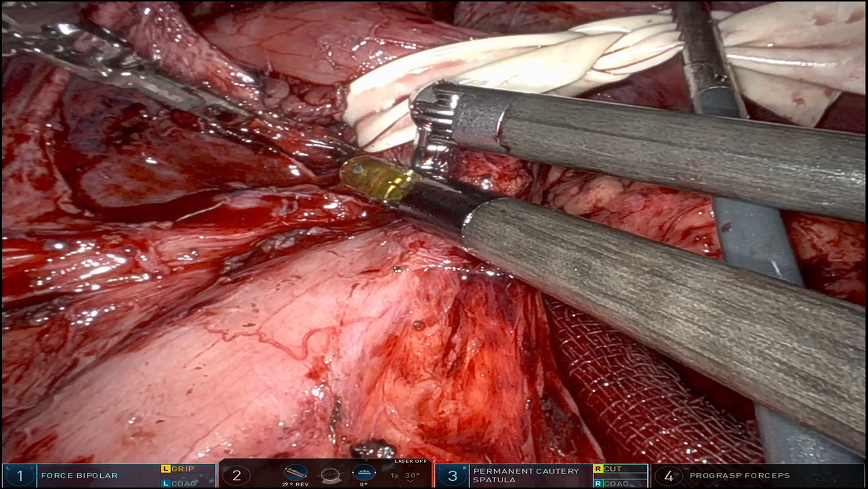Click the LASER OFF status text

pyautogui.click(x=411, y=461)
